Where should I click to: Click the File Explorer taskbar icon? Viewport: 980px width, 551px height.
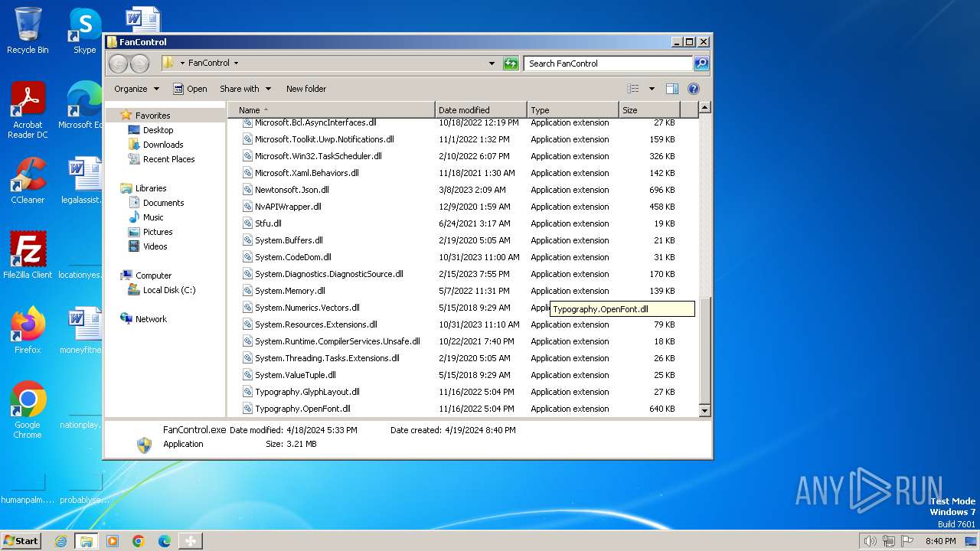point(87,541)
